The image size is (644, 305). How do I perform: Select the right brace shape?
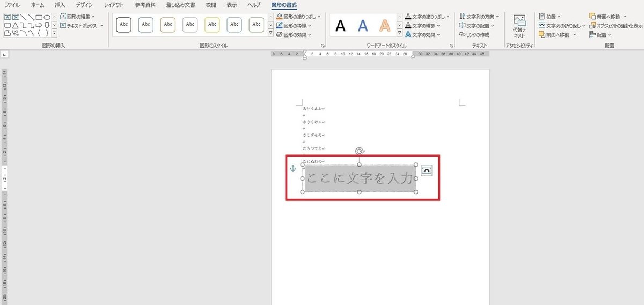click(47, 33)
